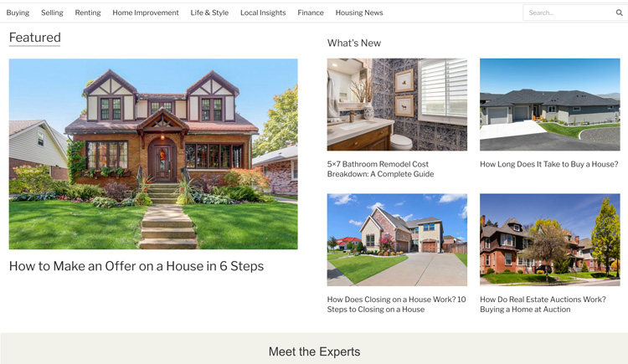Viewport: 628px width, 364px height.
Task: Open the Finance menu item
Action: click(x=311, y=13)
